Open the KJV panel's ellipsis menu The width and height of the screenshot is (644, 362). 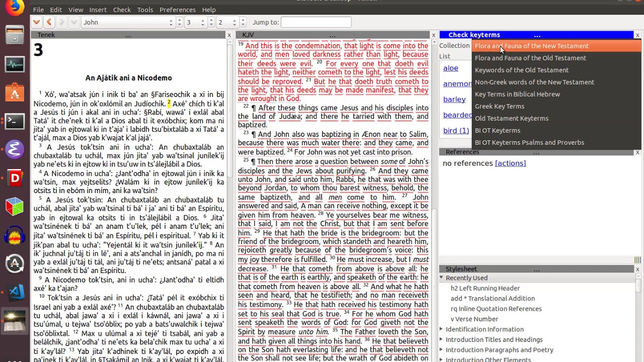[x=332, y=35]
